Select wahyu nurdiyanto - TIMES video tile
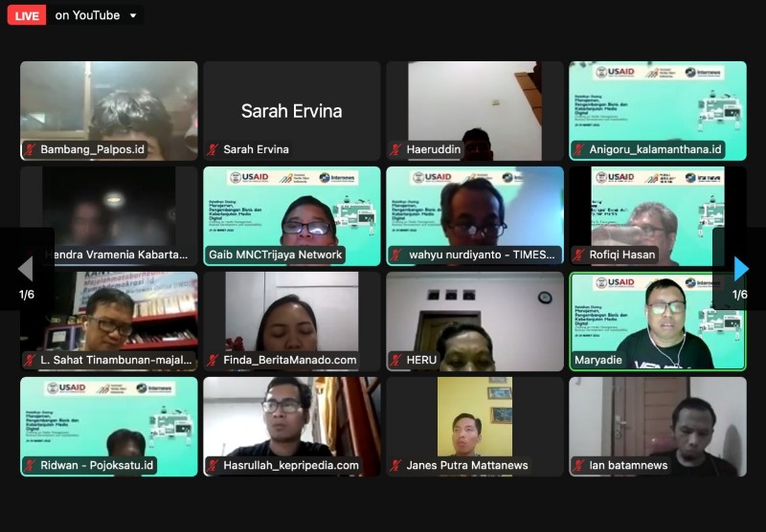766x532 pixels. 475,216
